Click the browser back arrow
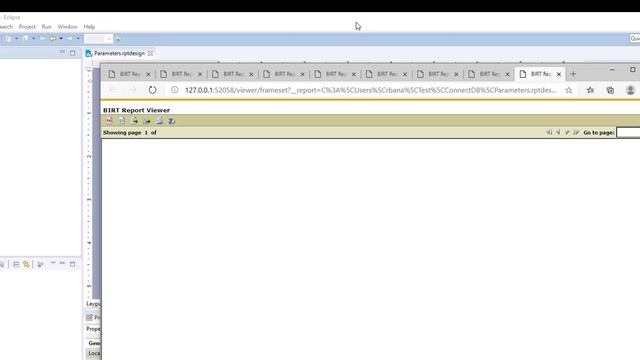 113,90
